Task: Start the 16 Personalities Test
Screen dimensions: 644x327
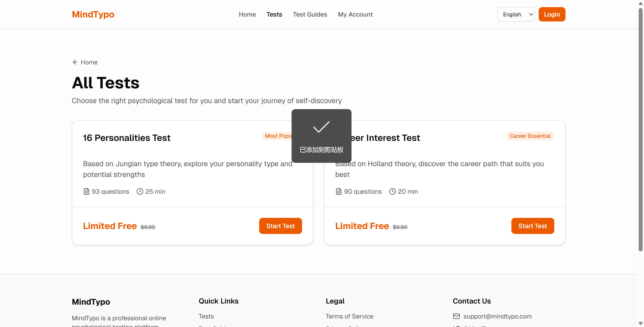Action: 280,226
